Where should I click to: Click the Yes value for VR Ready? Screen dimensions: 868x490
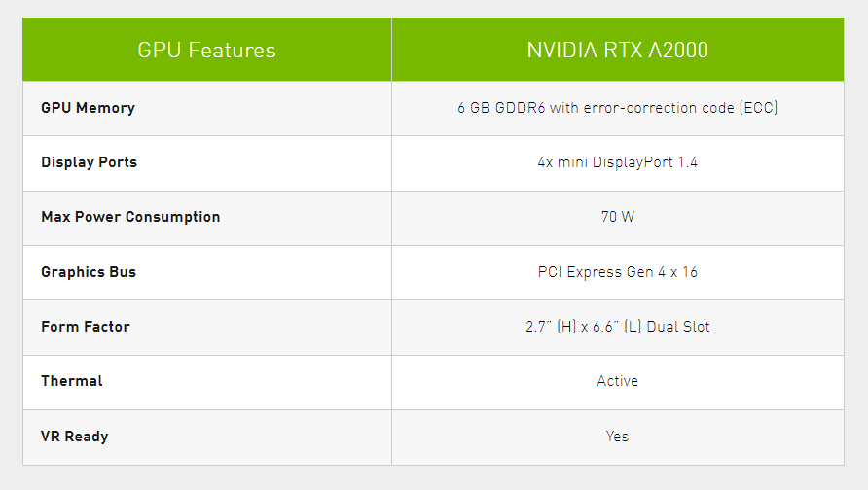[x=617, y=436]
